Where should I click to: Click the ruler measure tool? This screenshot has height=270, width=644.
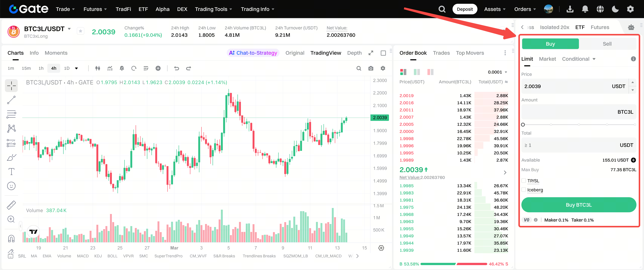tap(11, 205)
